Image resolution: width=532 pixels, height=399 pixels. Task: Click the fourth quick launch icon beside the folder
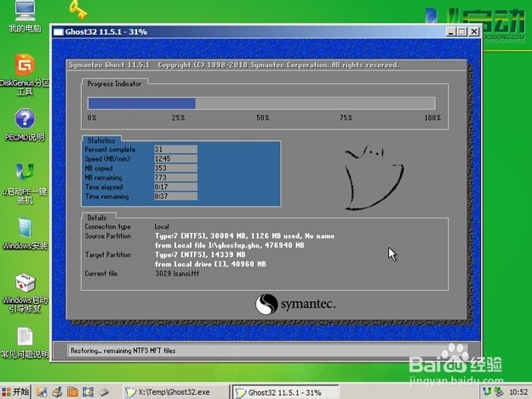tap(88, 392)
